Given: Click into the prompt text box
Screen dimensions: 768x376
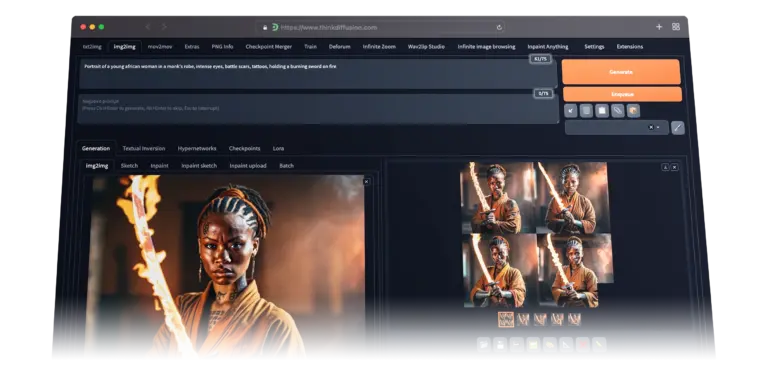Looking at the screenshot, I should pyautogui.click(x=318, y=74).
